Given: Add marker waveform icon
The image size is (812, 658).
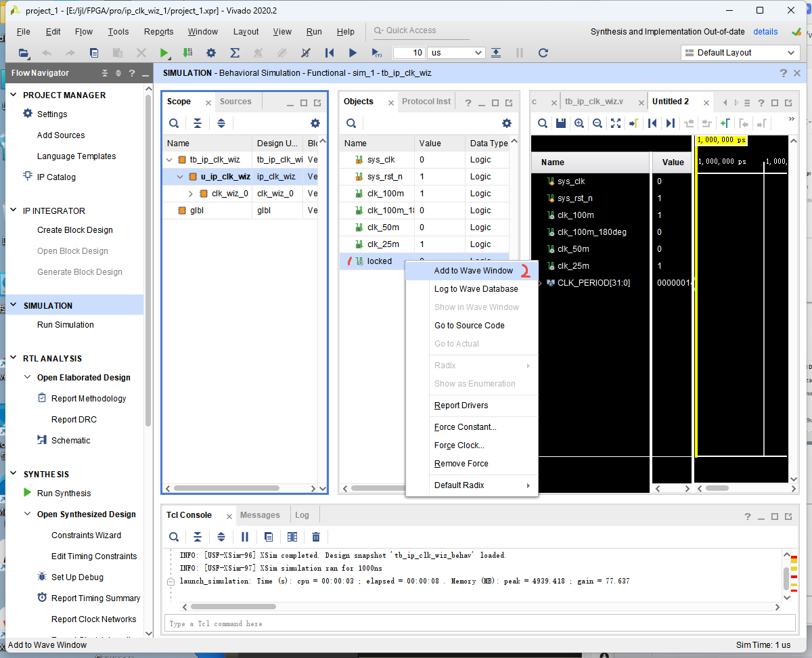Looking at the screenshot, I should point(725,123).
